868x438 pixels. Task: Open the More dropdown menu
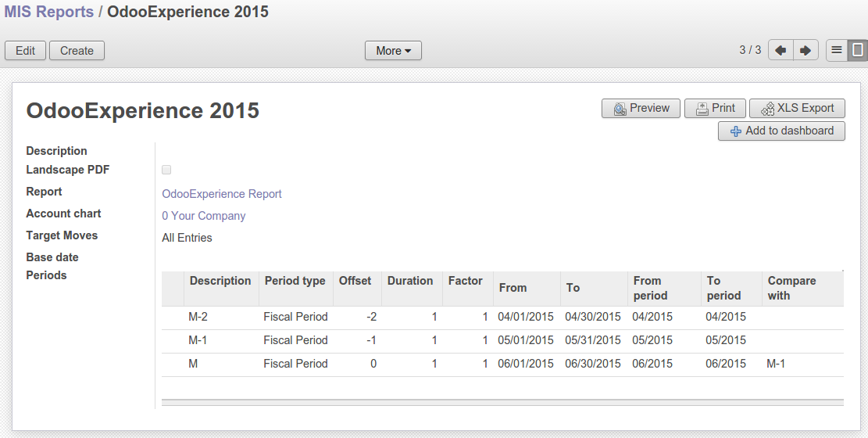coord(393,51)
